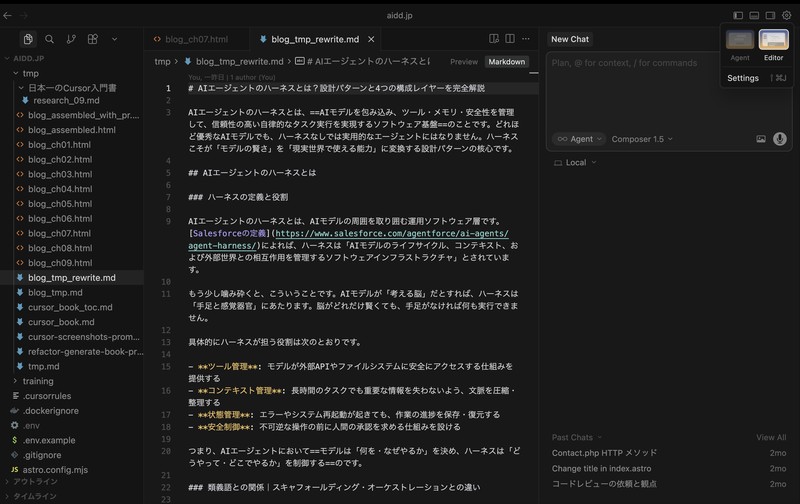
Task: Close the blog_tmp_rewrite.md tab
Action: [371, 39]
